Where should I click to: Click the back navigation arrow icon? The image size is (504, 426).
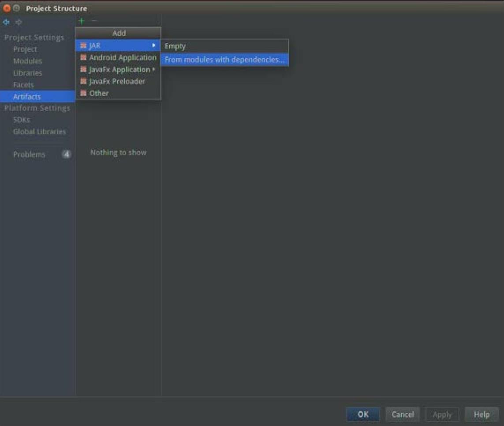tap(6, 22)
